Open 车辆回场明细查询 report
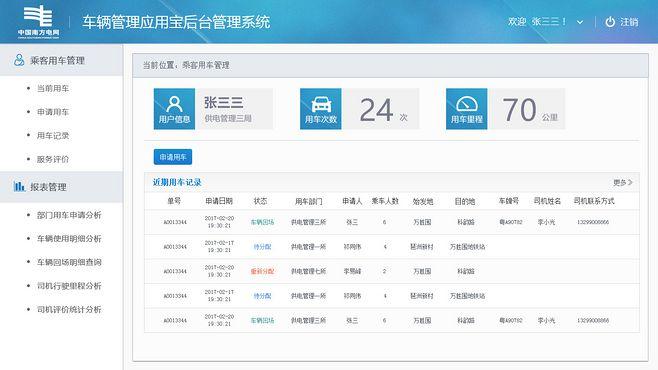 [x=69, y=262]
